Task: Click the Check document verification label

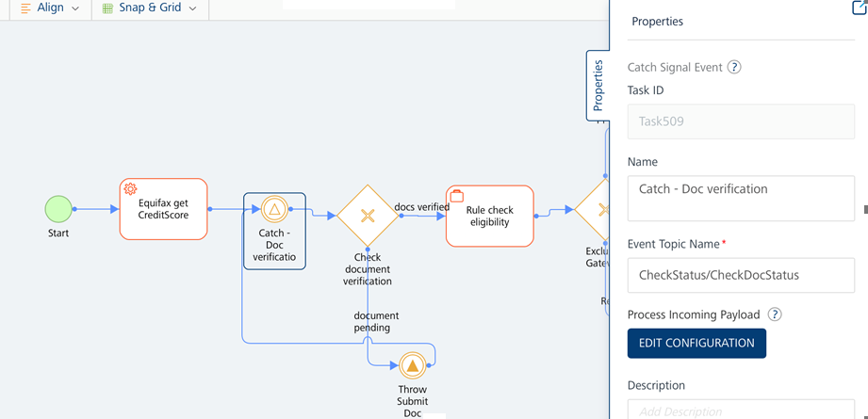Action: pyautogui.click(x=368, y=269)
